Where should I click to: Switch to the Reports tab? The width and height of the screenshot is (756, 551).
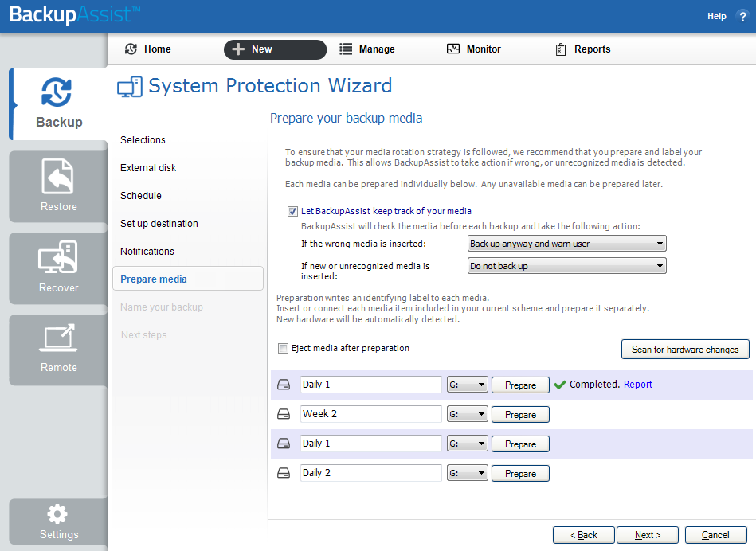click(583, 49)
